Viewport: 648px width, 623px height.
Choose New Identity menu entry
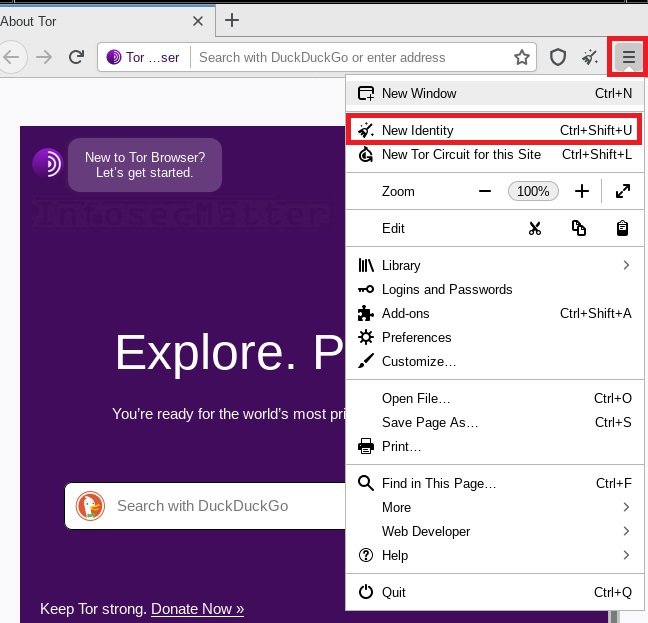pyautogui.click(x=495, y=130)
